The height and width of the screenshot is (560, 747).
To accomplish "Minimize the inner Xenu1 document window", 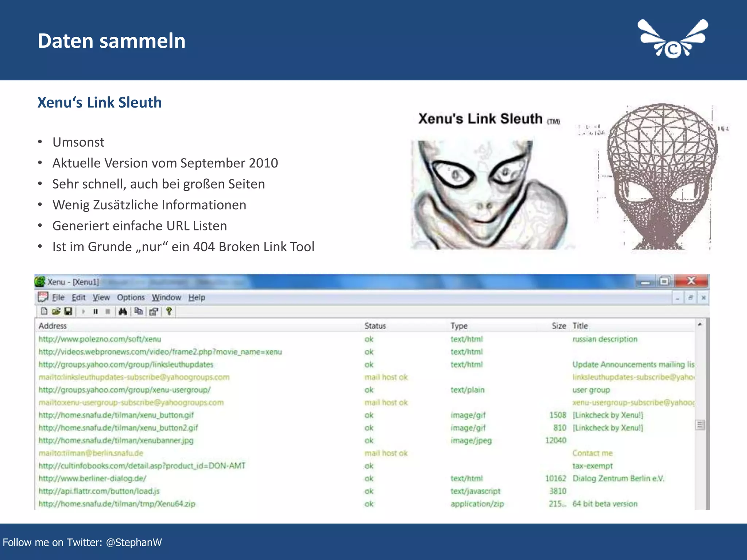I will (x=677, y=298).
